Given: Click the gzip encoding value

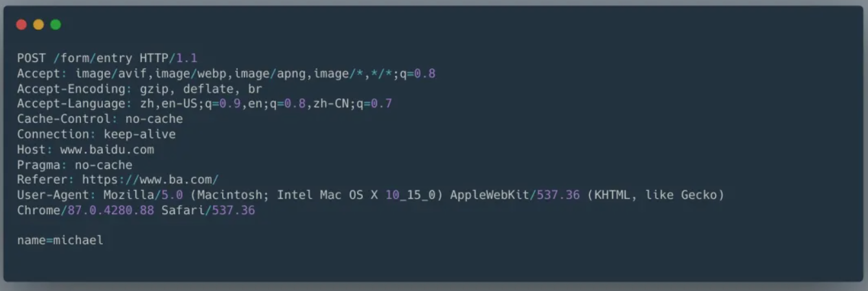Looking at the screenshot, I should [154, 89].
